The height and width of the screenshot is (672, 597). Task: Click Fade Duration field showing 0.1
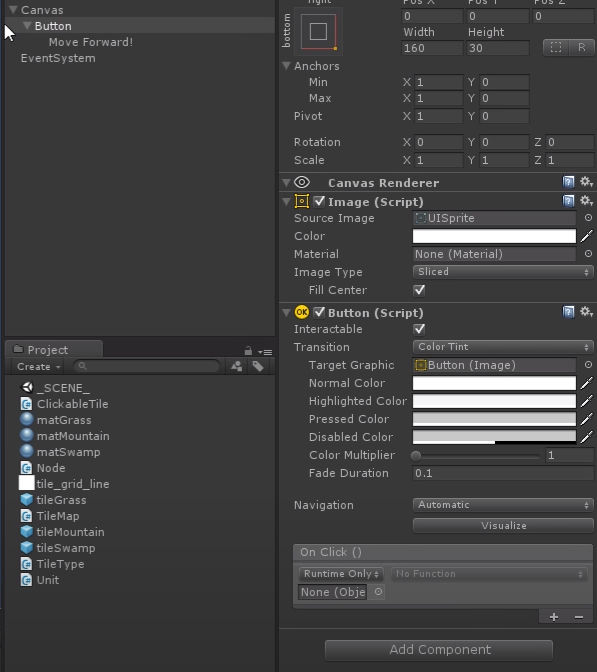point(503,473)
